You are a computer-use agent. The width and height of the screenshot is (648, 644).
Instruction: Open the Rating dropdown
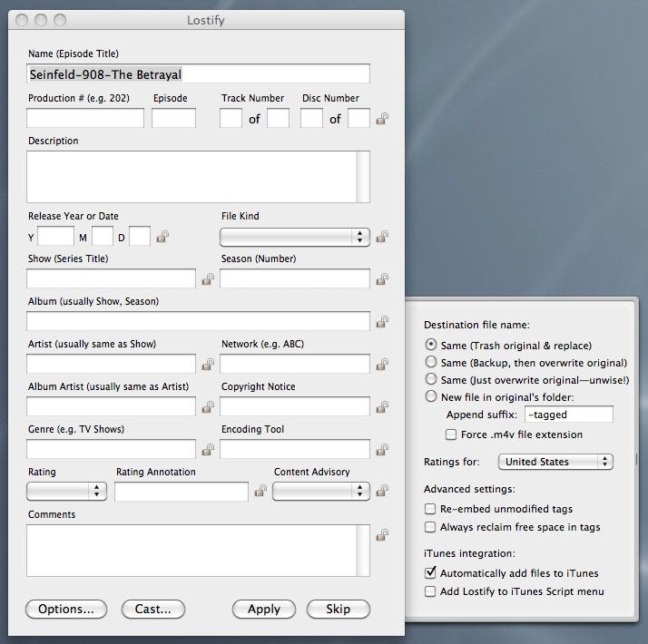pos(66,491)
